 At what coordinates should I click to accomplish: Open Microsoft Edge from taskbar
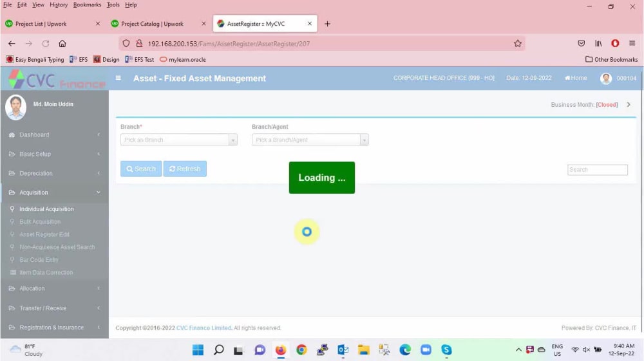coord(405,350)
